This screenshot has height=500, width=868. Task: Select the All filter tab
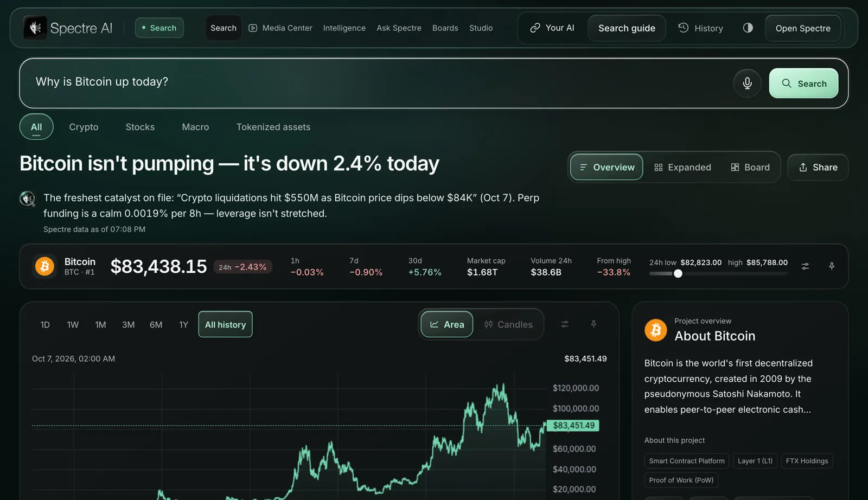click(x=36, y=127)
